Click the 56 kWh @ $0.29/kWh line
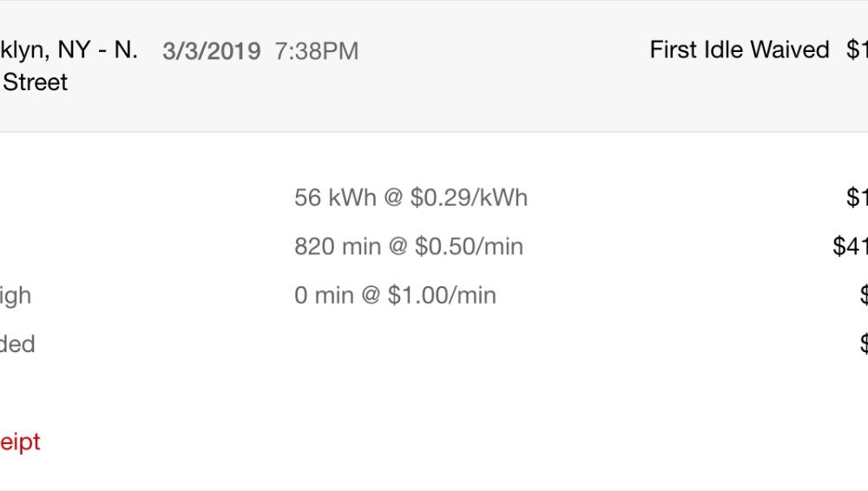 coord(411,198)
